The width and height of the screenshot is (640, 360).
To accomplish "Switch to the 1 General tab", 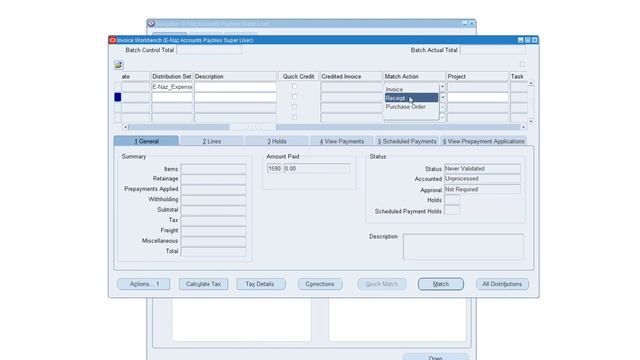I will (x=146, y=141).
